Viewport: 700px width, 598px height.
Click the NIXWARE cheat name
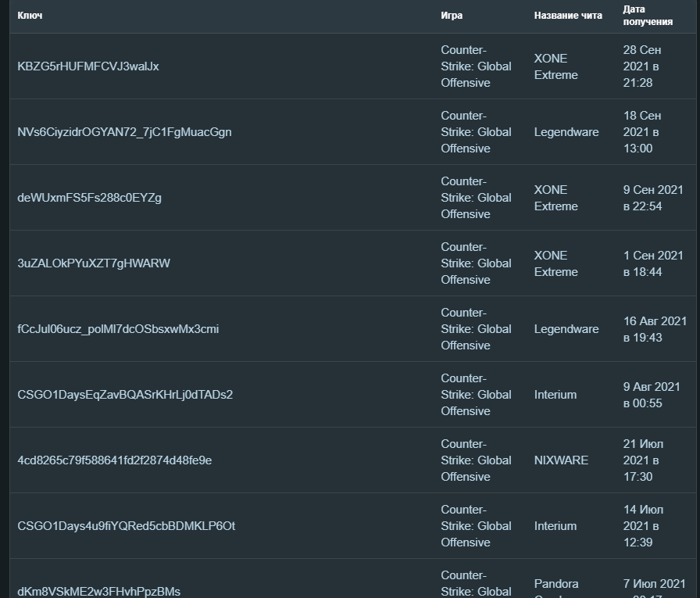[x=561, y=460]
